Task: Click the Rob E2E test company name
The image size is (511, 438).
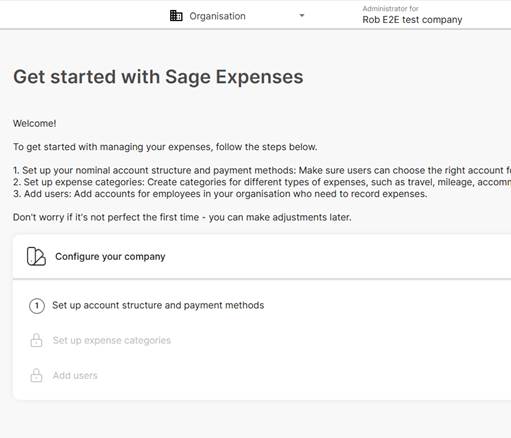Action: (412, 20)
